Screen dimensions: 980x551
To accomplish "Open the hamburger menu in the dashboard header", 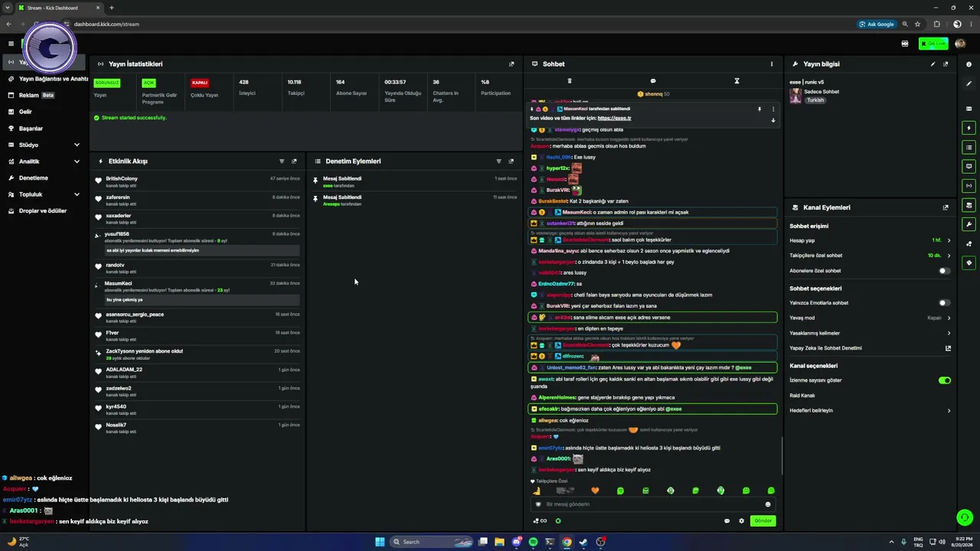I will 11,44.
